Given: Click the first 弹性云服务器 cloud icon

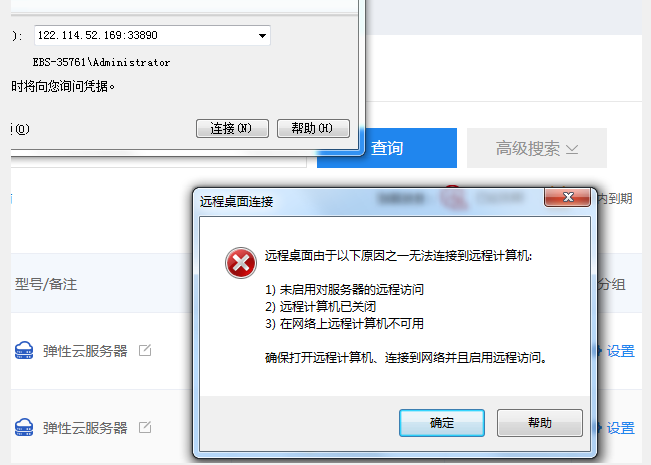Looking at the screenshot, I should coord(24,351).
